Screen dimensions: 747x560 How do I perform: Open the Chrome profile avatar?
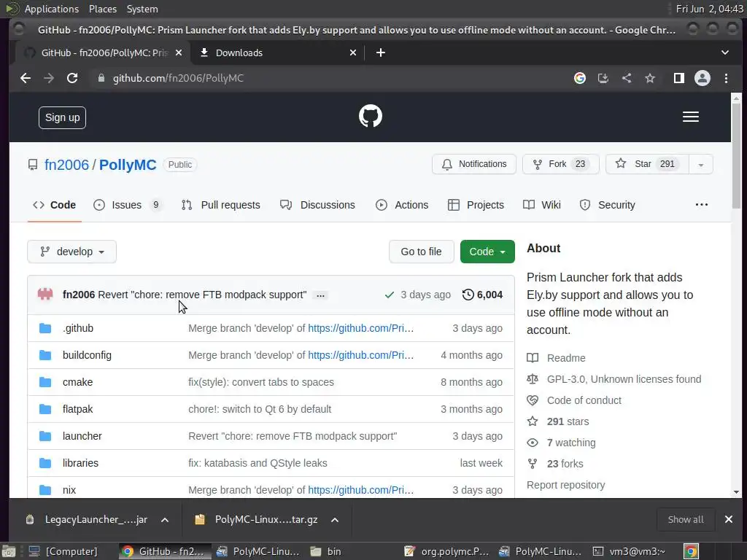703,78
